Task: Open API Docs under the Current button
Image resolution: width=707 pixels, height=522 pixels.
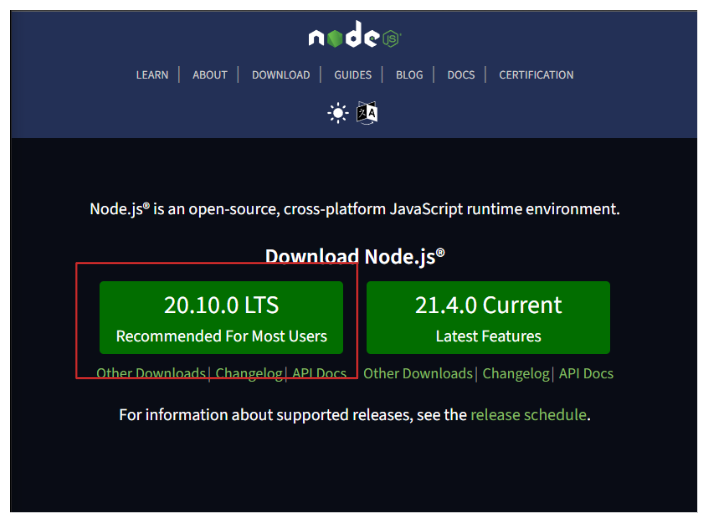Action: click(x=586, y=373)
